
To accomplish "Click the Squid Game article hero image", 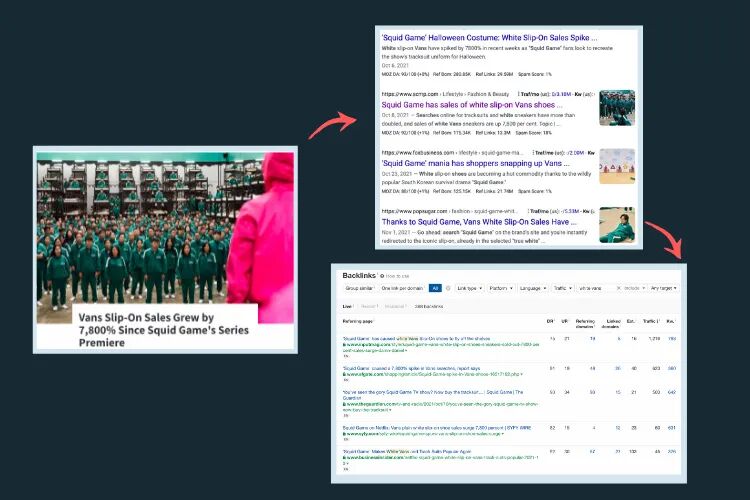I will [165, 230].
